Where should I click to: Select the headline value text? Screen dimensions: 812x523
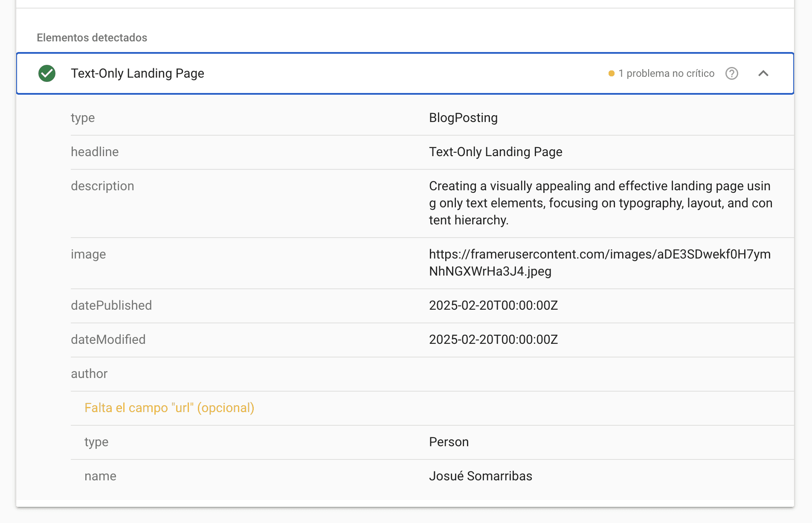(496, 152)
